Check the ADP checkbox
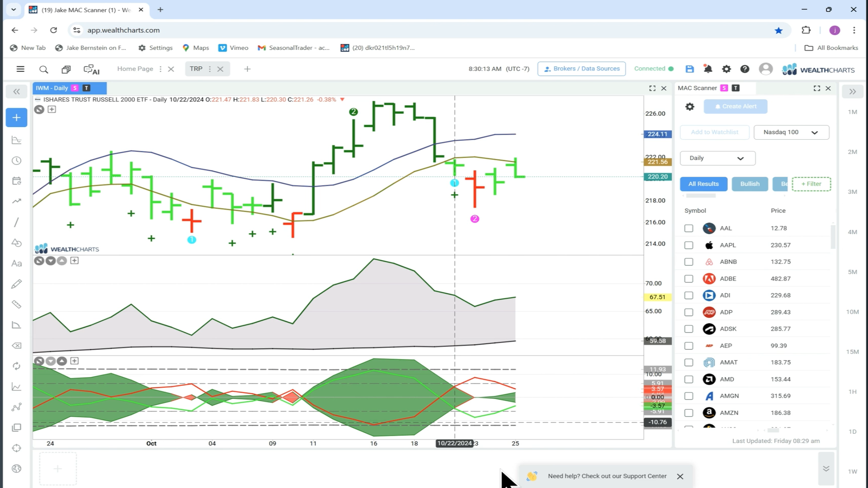 [689, 312]
